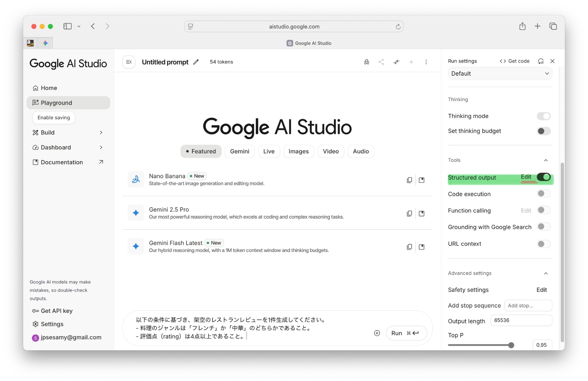Open the Default model dropdown
Image resolution: width=588 pixels, height=381 pixels.
(500, 74)
